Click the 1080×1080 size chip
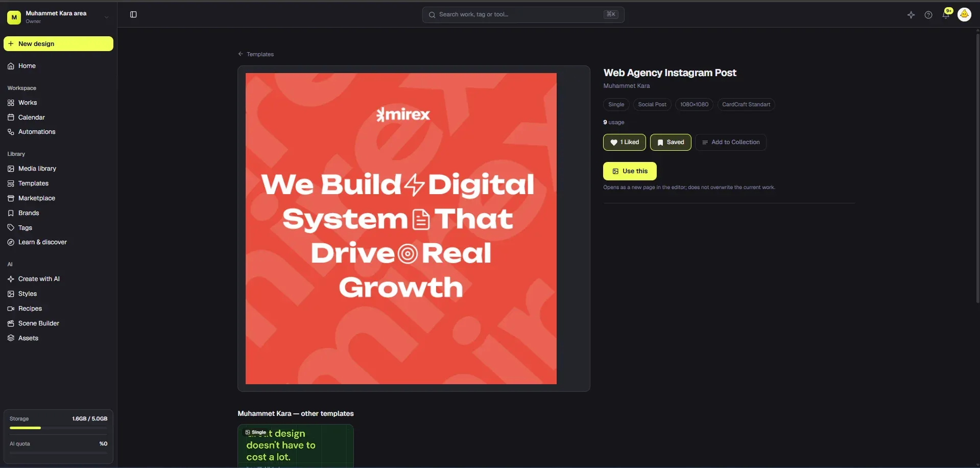This screenshot has width=980, height=468. pyautogui.click(x=694, y=104)
